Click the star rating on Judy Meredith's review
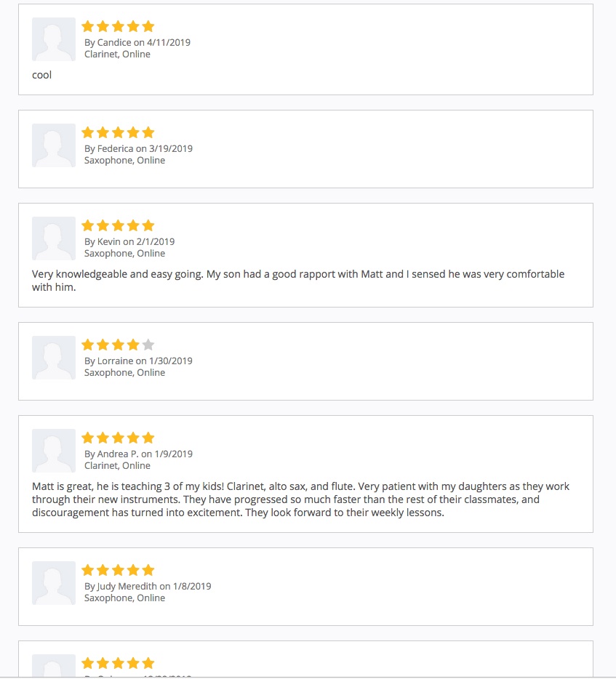 click(x=118, y=570)
